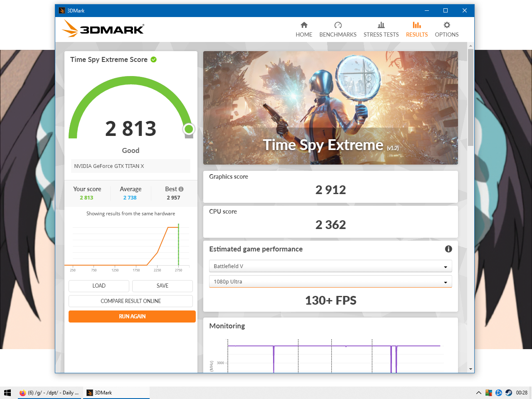
Task: Click the Battle.net tray icon
Action: click(499, 393)
